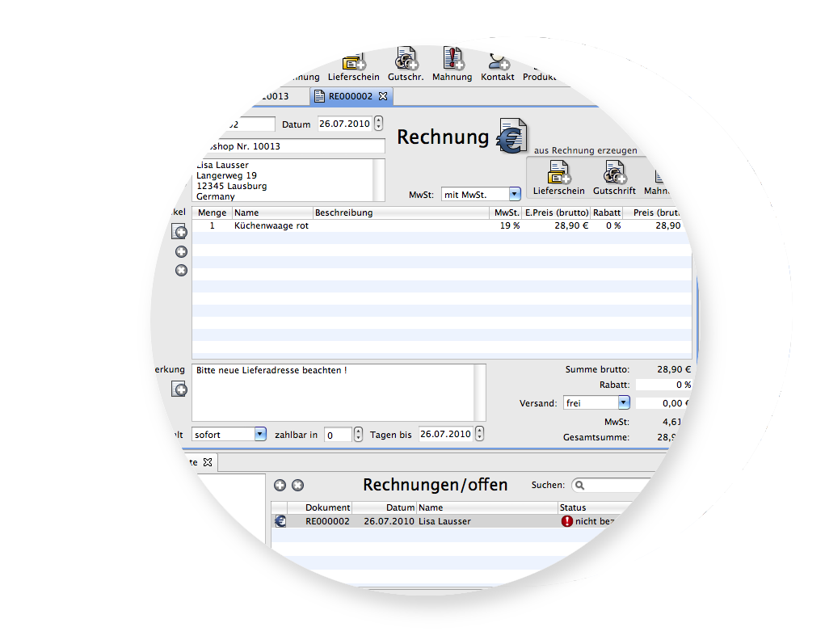Image resolution: width=825 pixels, height=644 pixels.
Task: Click the 'zahlbar in' days stepper
Action: [359, 435]
